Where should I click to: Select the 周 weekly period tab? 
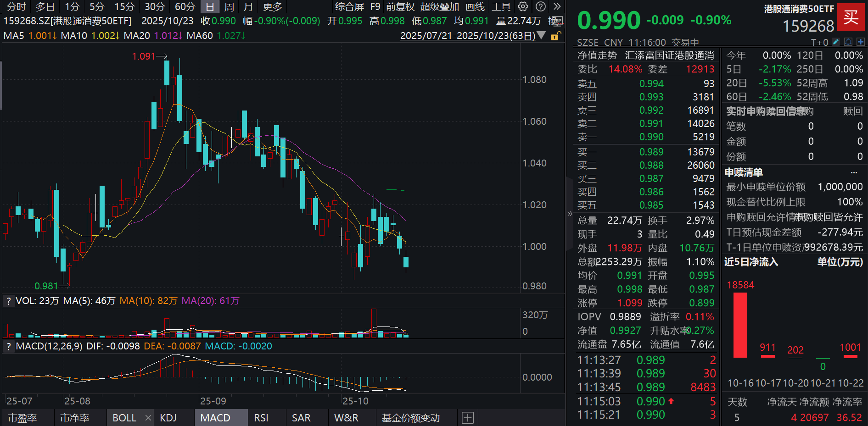tap(229, 7)
